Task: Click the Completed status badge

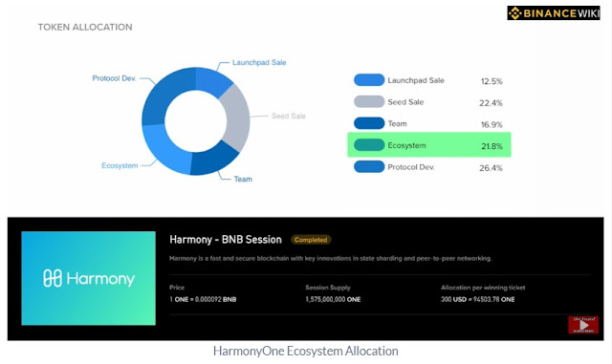Action: coord(311,240)
